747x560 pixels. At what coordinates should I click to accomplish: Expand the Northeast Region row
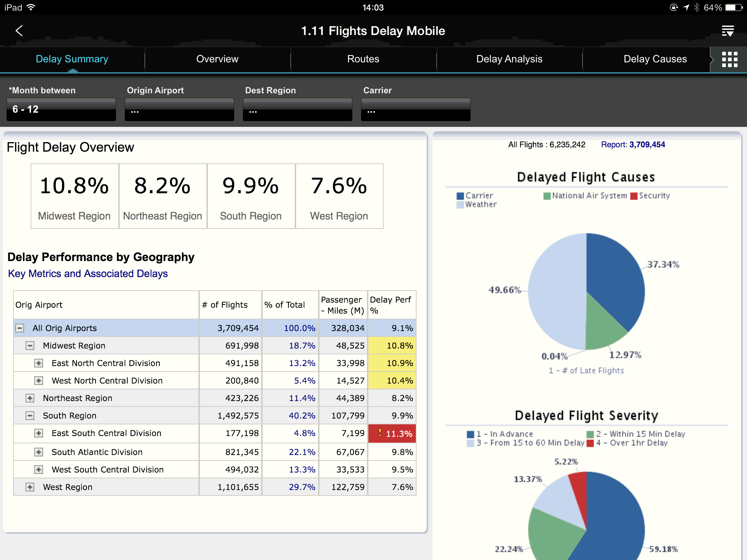pyautogui.click(x=30, y=398)
